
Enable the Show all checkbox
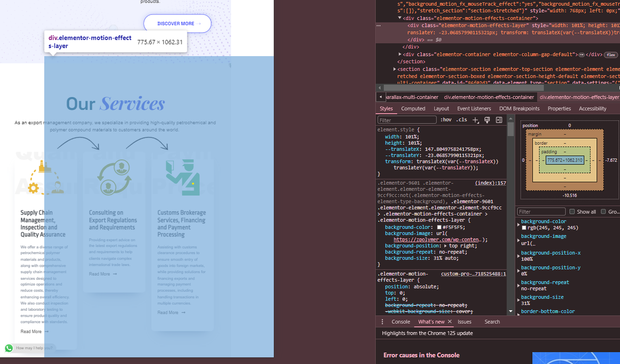(x=572, y=212)
